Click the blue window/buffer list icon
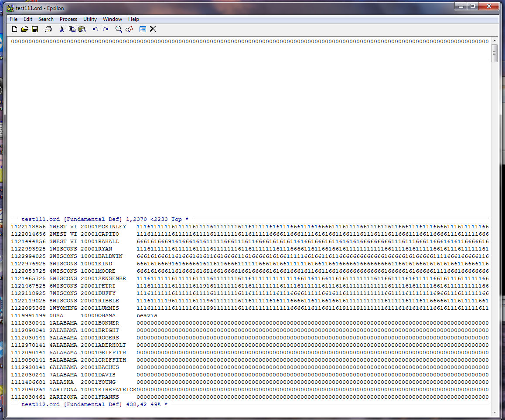 pos(143,29)
